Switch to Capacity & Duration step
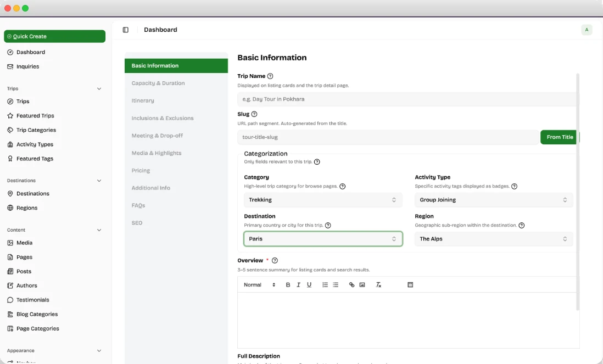603x364 pixels. (x=176, y=83)
